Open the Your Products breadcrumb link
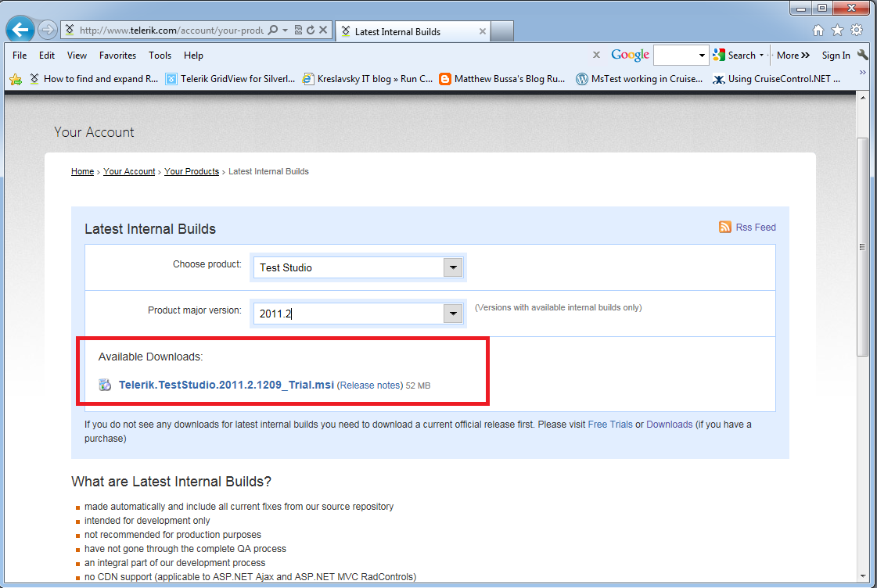 point(192,171)
